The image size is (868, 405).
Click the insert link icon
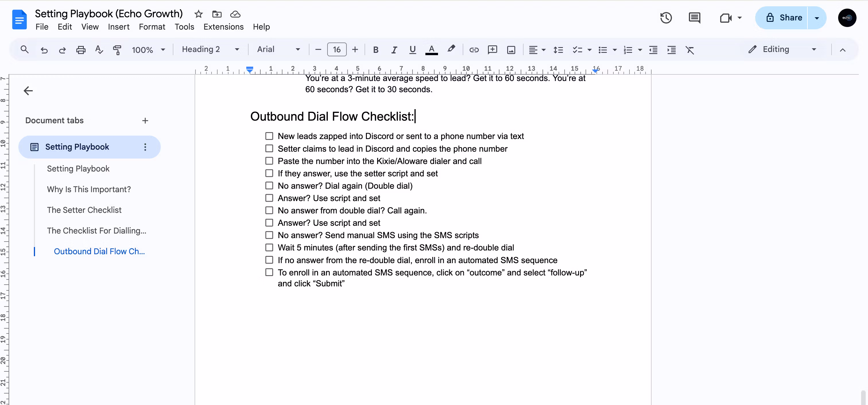pos(474,50)
